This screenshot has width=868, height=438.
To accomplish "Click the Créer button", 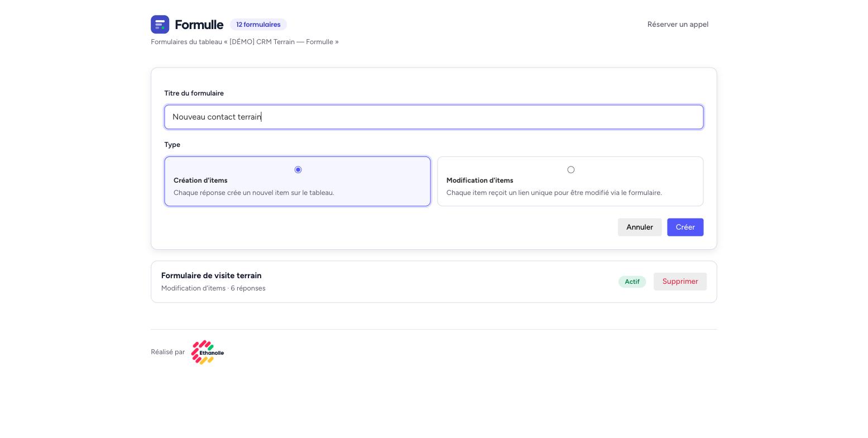I will pyautogui.click(x=685, y=227).
